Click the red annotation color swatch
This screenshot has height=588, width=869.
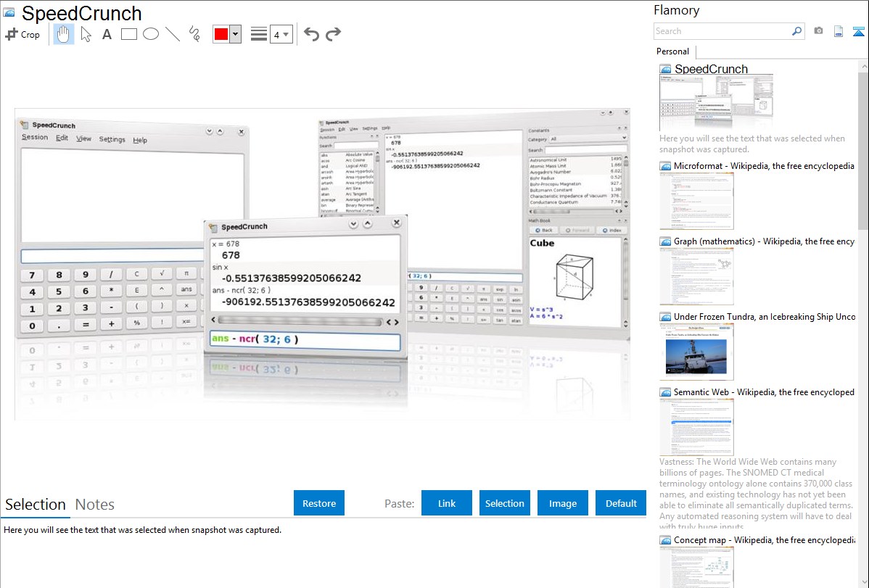click(x=221, y=34)
